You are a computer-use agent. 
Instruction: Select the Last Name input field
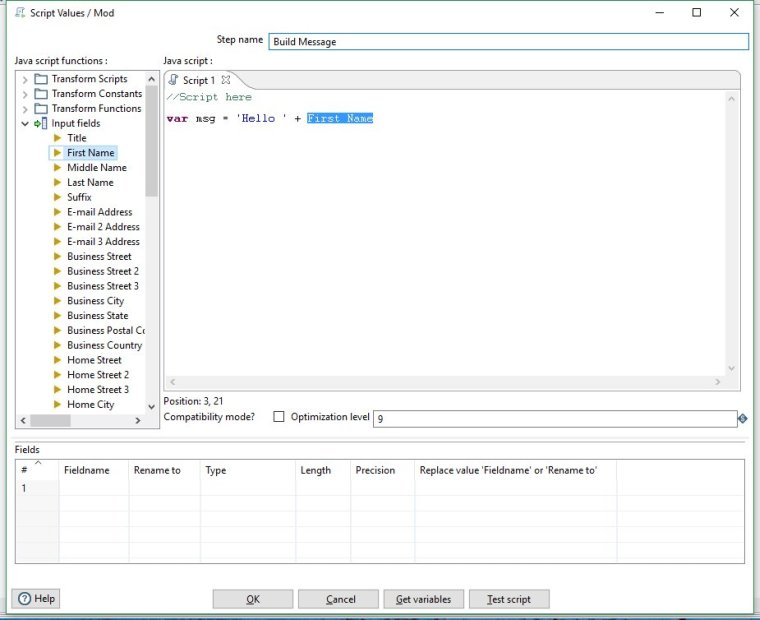90,183
